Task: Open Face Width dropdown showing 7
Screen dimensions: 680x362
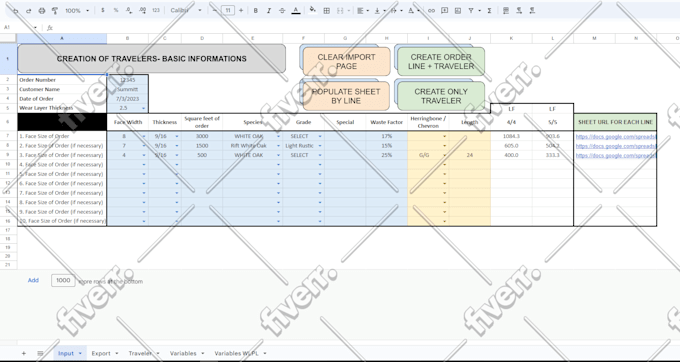Action: click(144, 146)
